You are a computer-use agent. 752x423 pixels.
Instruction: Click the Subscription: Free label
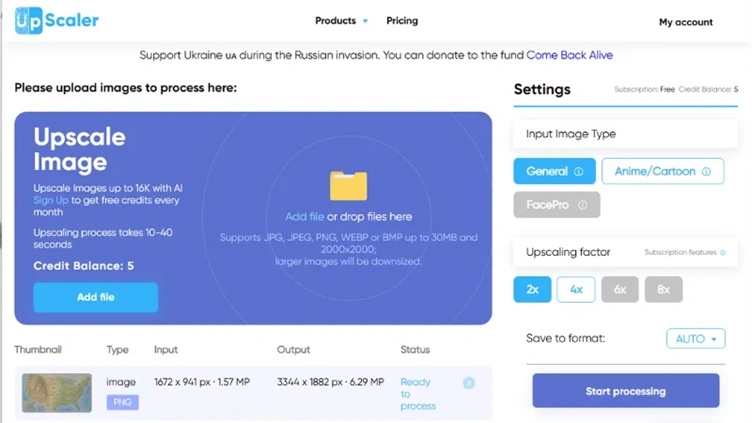[x=644, y=89]
